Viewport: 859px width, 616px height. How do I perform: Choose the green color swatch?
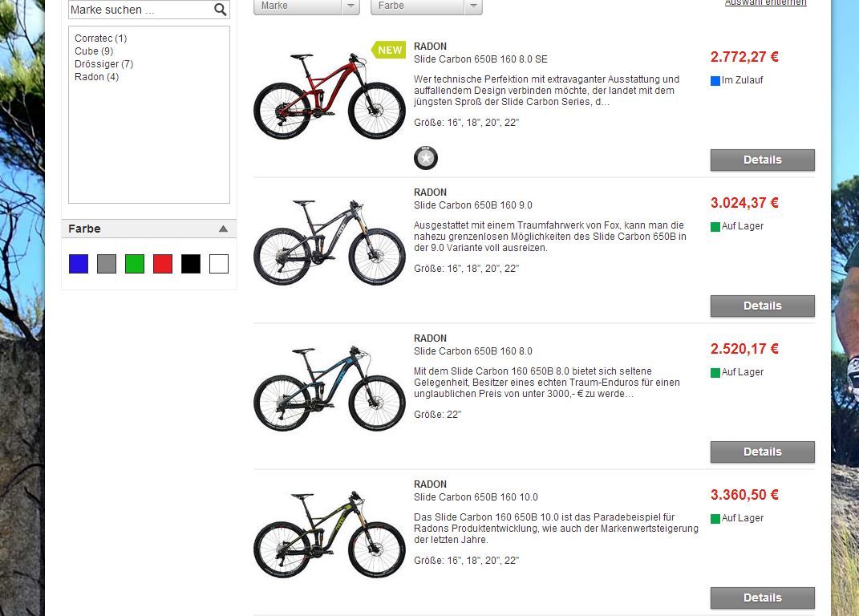[x=135, y=264]
